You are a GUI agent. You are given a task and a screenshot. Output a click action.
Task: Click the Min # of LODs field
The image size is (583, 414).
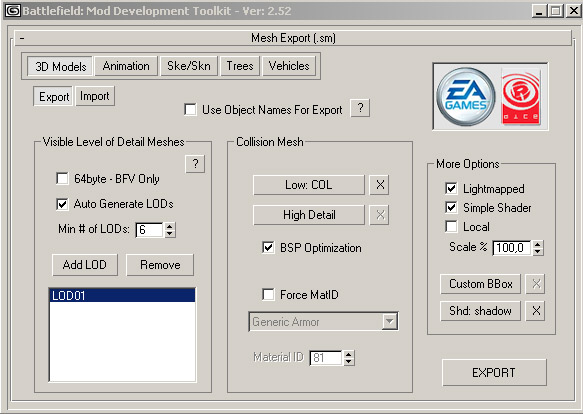pyautogui.click(x=149, y=230)
